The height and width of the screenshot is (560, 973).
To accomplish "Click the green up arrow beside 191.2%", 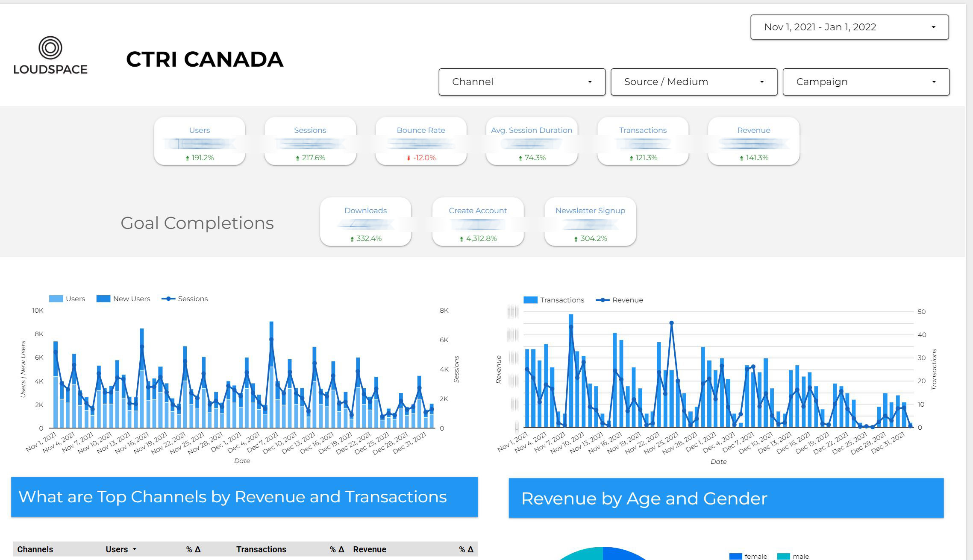I will point(187,158).
